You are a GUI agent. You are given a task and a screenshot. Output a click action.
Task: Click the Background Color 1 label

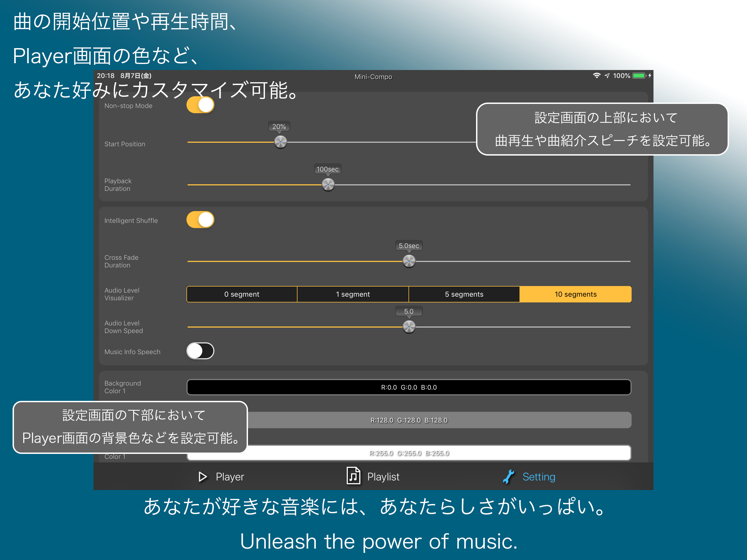[122, 387]
